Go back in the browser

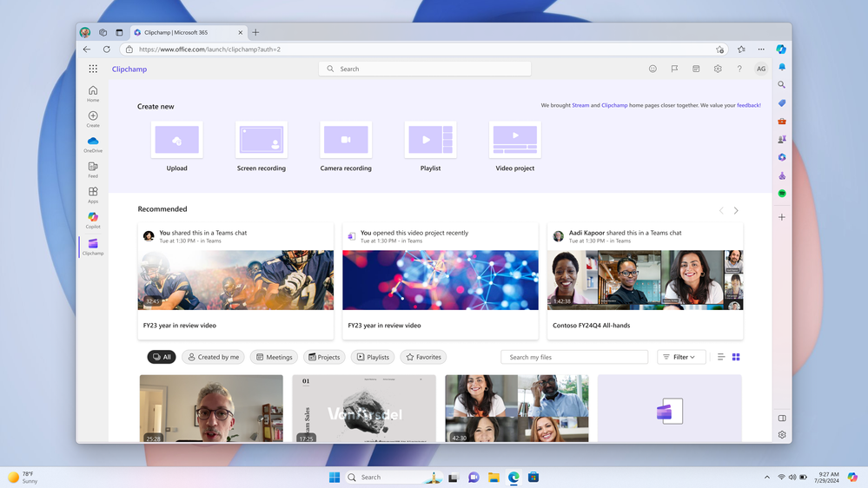pos(87,49)
